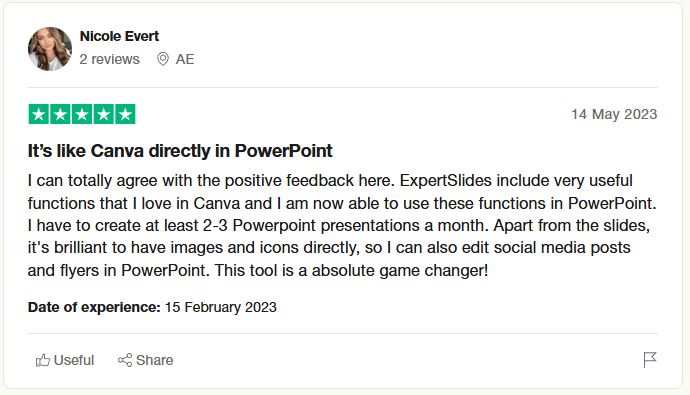Viewport: 690px width, 395px height.
Task: Flag this review with the flag icon
Action: click(650, 359)
